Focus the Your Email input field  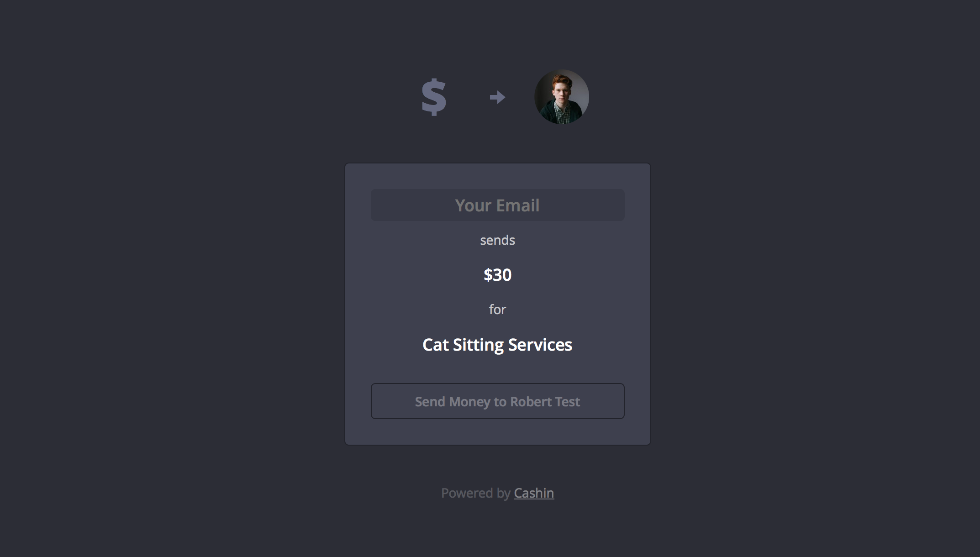pos(497,205)
